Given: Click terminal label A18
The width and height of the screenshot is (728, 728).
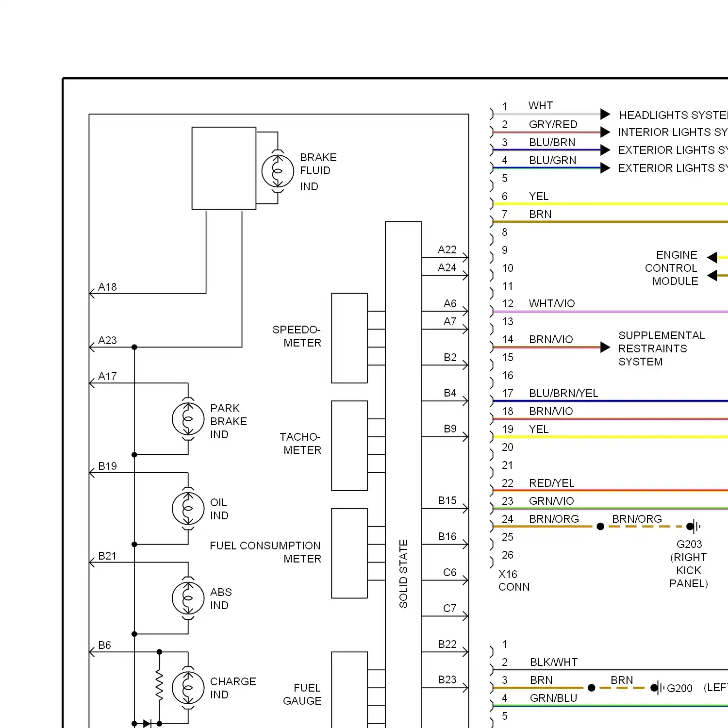Looking at the screenshot, I should click(107, 287).
